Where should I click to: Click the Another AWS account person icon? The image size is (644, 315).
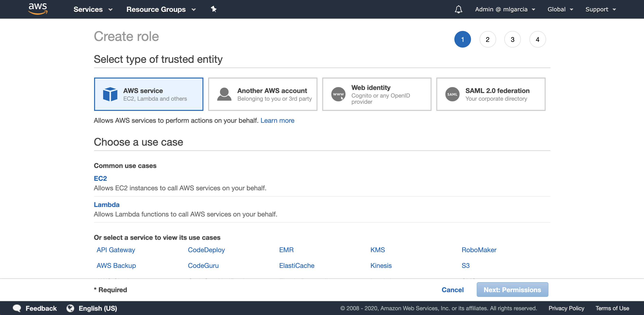click(x=224, y=94)
